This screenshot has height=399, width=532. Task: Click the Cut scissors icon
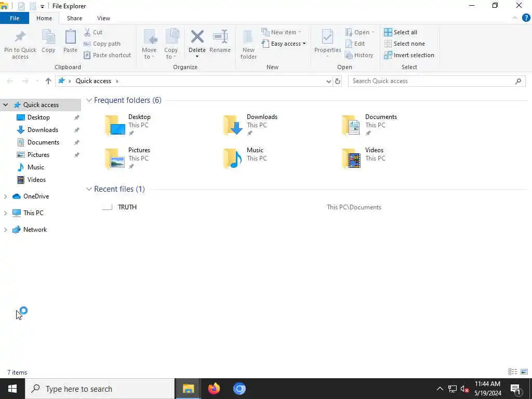87,32
